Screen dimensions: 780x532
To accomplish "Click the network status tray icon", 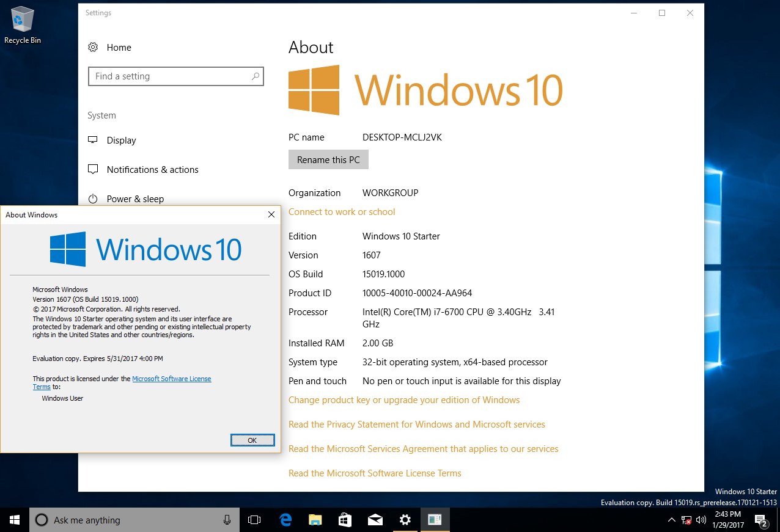I will coord(686,520).
